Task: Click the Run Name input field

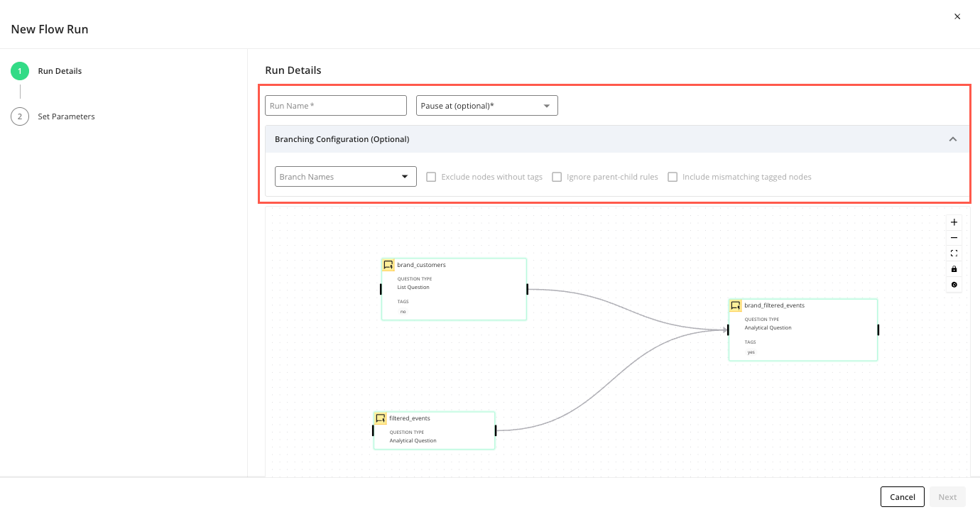Action: click(x=335, y=105)
